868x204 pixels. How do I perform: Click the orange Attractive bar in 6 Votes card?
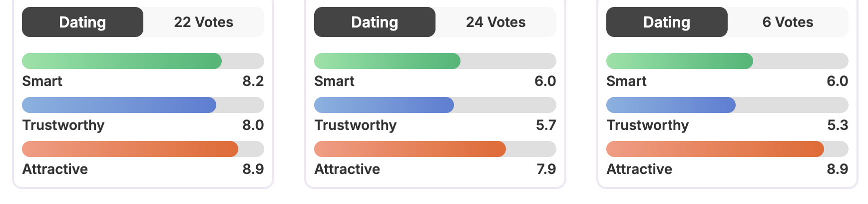click(x=715, y=149)
